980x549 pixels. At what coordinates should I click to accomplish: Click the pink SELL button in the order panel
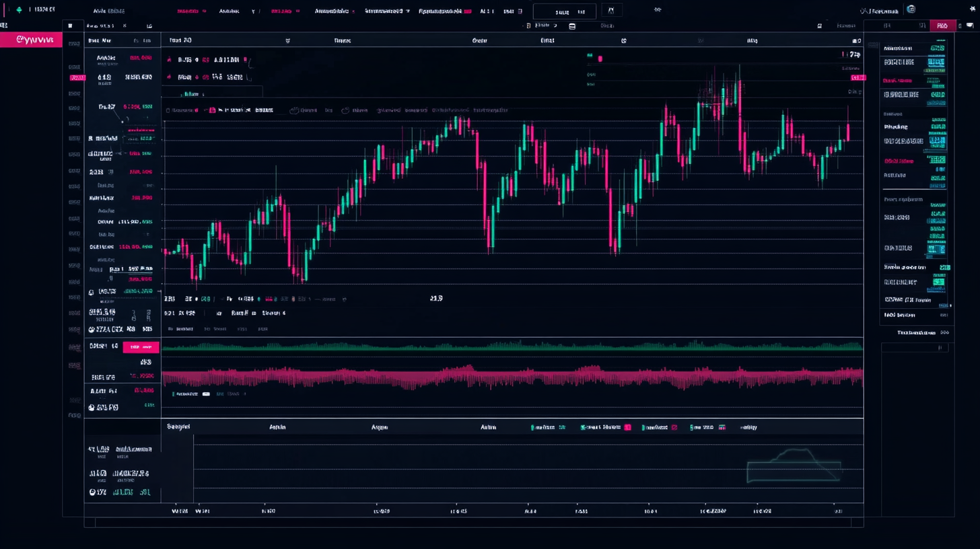point(141,346)
